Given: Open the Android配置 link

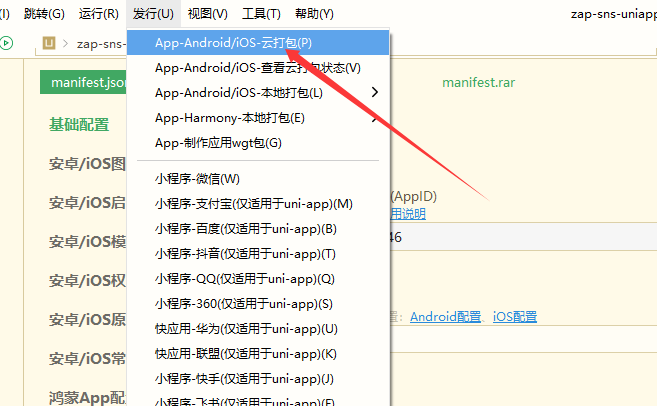Looking at the screenshot, I should click(x=445, y=317).
